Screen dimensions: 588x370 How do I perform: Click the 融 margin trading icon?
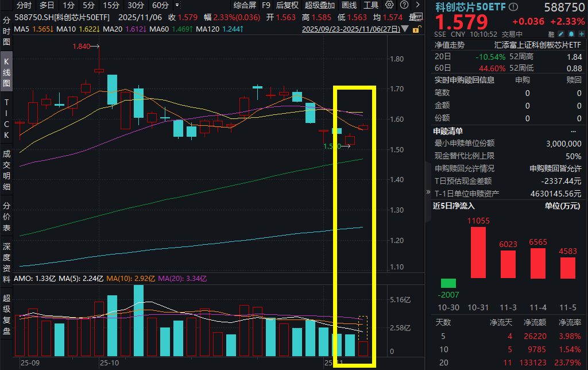click(x=552, y=34)
